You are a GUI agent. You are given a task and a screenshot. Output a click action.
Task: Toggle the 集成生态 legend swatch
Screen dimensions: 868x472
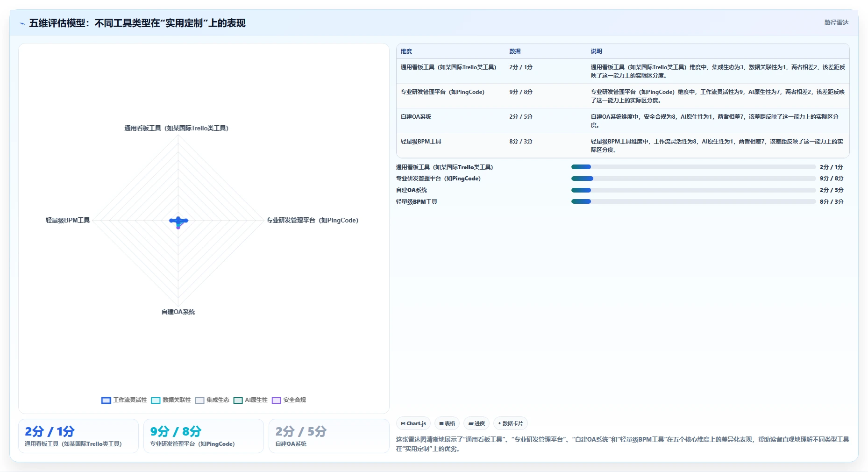(199, 400)
